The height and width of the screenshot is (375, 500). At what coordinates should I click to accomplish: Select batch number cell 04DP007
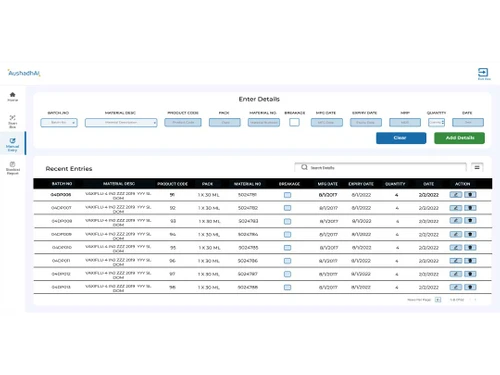coord(61,208)
